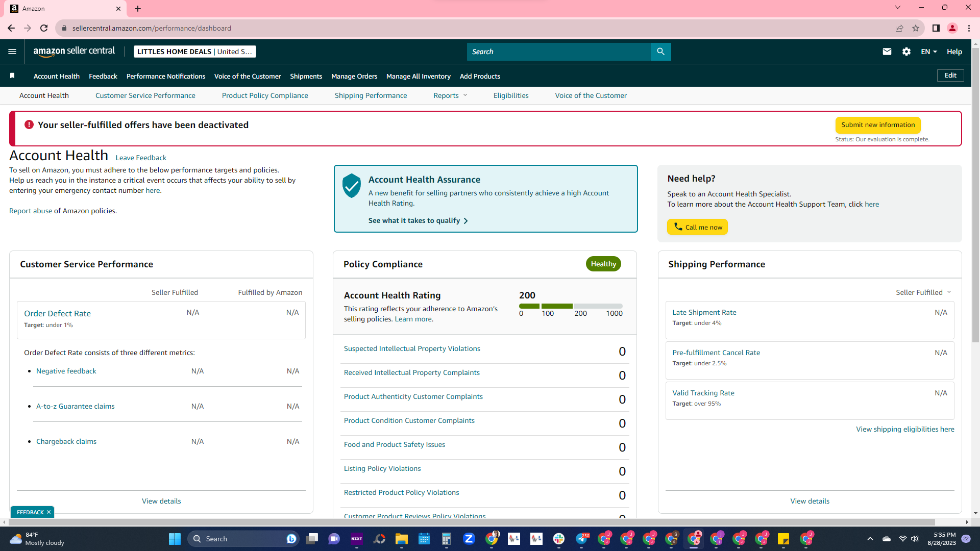
Task: Open File Explorer from the taskbar
Action: (402, 539)
